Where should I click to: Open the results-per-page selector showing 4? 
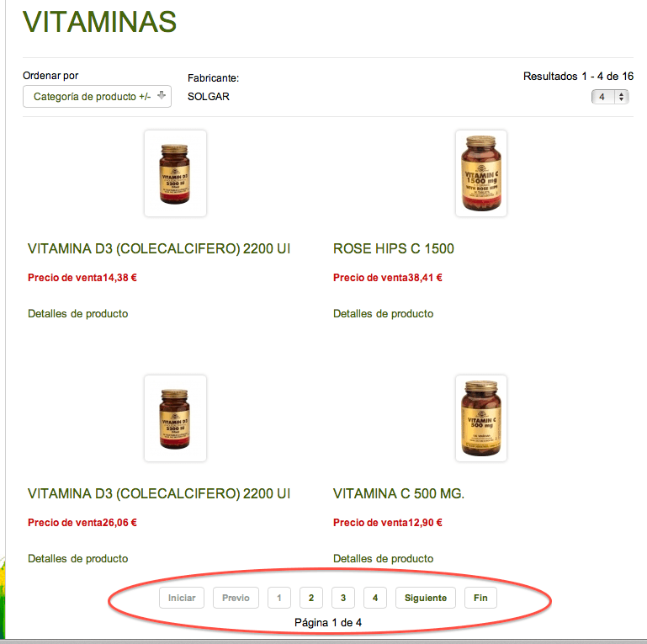click(x=610, y=97)
